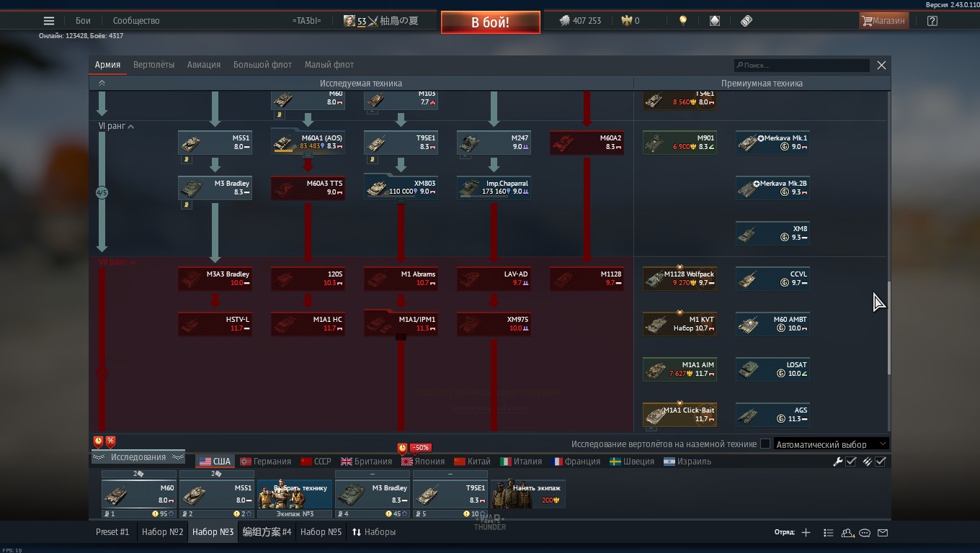Select the T95E1 crew slot

coord(450,494)
